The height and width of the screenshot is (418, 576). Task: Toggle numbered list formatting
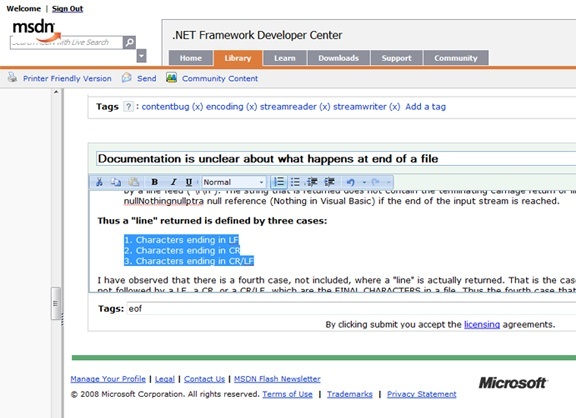click(x=279, y=182)
